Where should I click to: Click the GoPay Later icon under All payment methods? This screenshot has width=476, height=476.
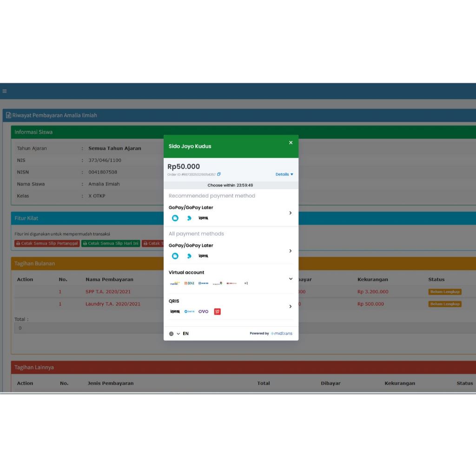(x=189, y=256)
